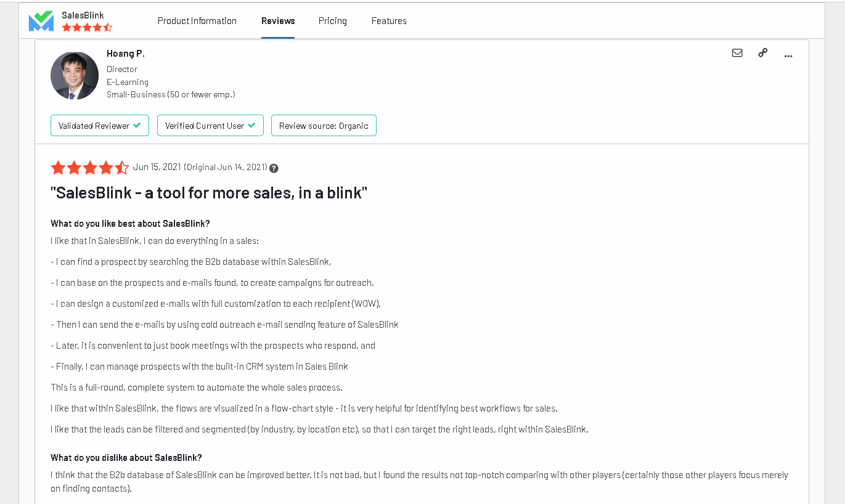Click line about cold outreach e-mail sending feature
The image size is (845, 504).
[225, 325]
